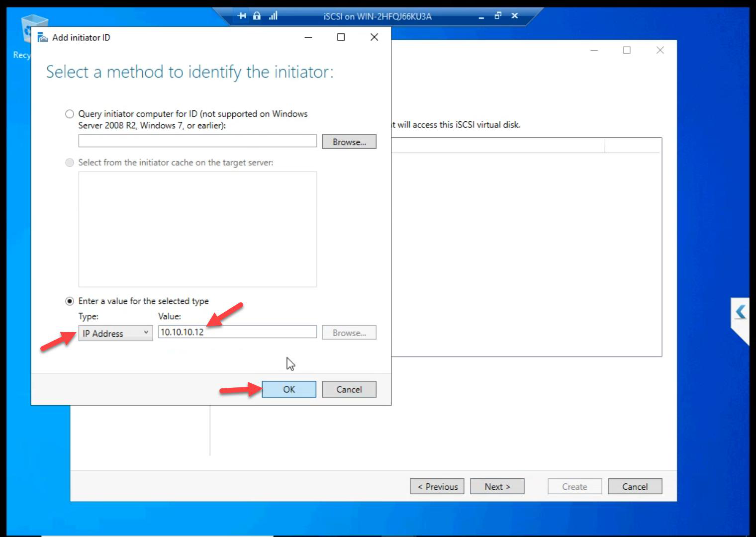
Task: Close the background wizard window
Action: [x=660, y=50]
